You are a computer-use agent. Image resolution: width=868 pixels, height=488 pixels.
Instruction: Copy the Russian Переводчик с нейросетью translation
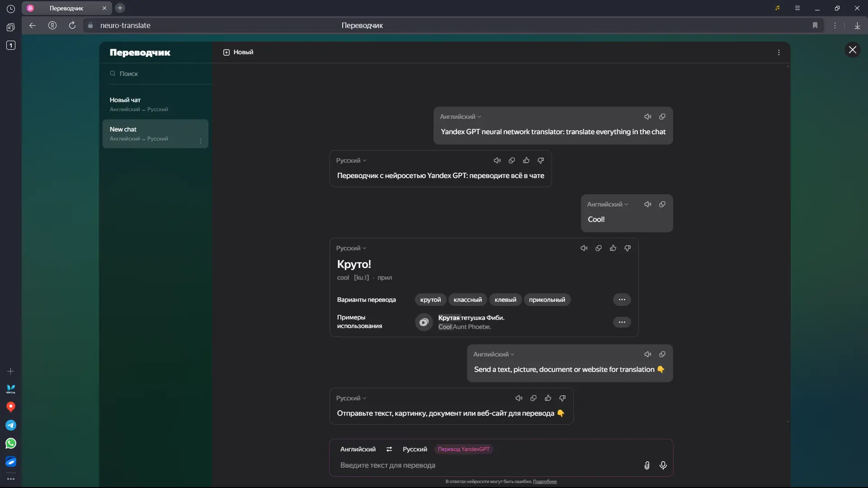[x=512, y=160]
